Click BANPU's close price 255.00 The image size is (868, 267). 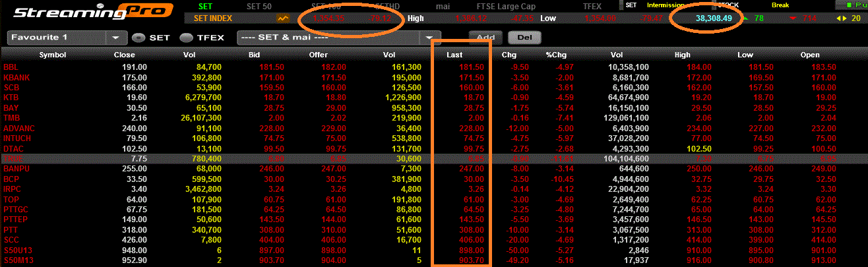pyautogui.click(x=135, y=169)
